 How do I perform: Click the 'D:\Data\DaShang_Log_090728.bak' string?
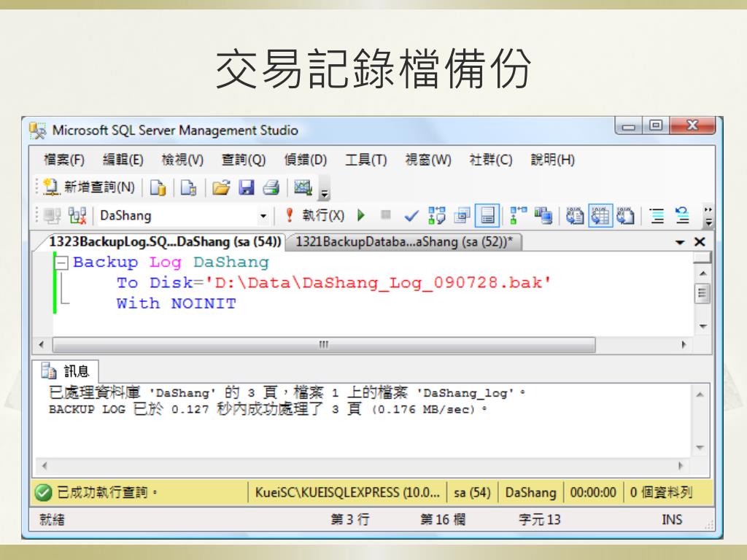click(379, 283)
